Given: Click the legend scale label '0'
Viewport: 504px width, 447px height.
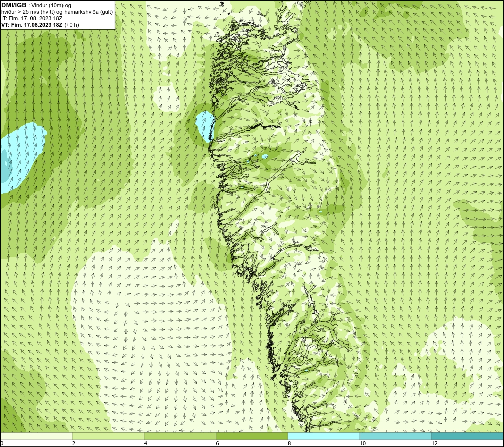Looking at the screenshot, I should click(x=2, y=443).
